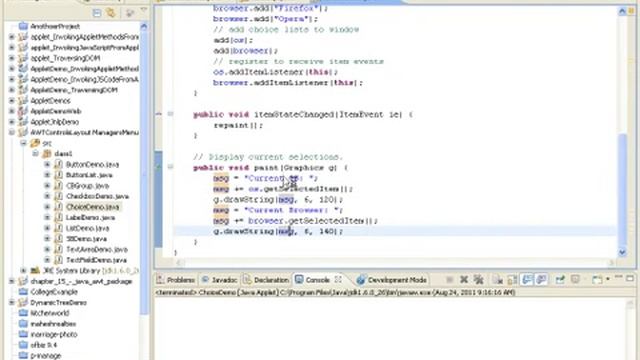The image size is (640, 360).
Task: Expand the AppletJnlpDemo project
Action: click(x=12, y=122)
